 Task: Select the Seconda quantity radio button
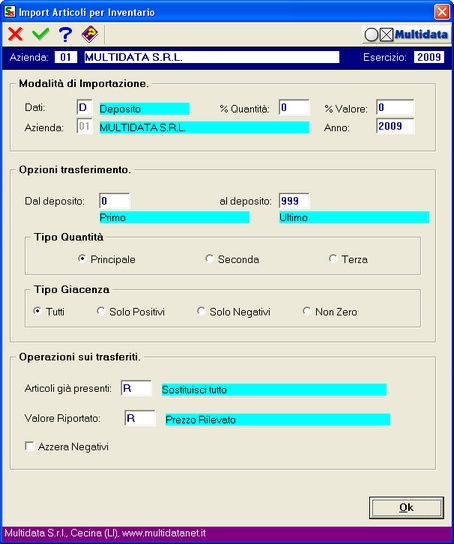click(209, 259)
